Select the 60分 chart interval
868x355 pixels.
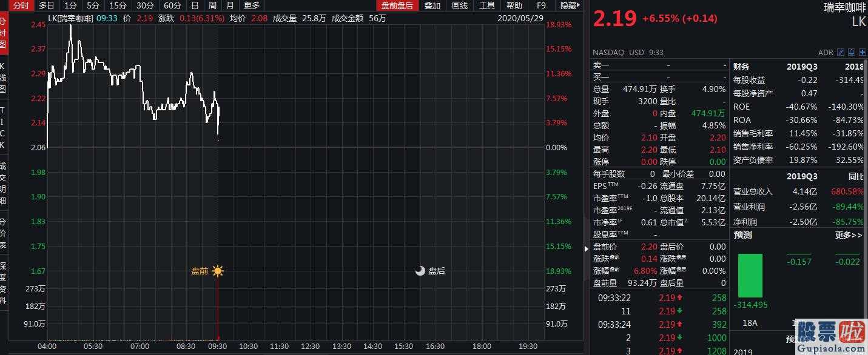pyautogui.click(x=172, y=5)
